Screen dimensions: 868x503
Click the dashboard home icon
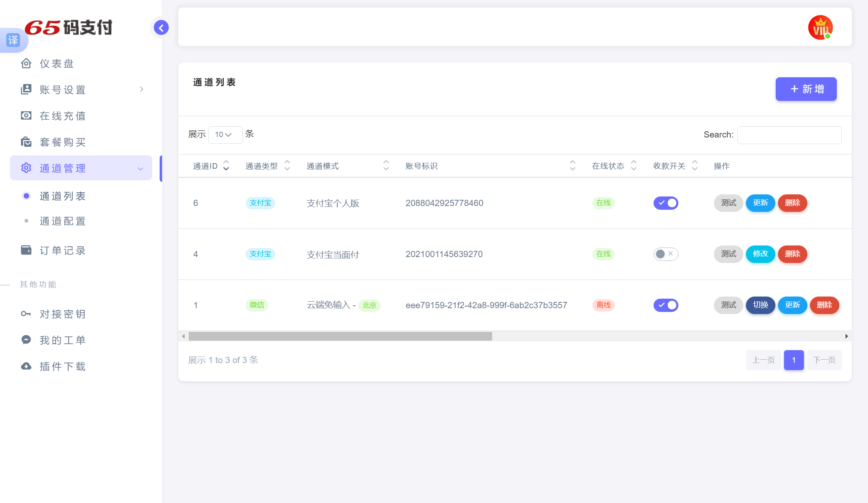tap(26, 63)
